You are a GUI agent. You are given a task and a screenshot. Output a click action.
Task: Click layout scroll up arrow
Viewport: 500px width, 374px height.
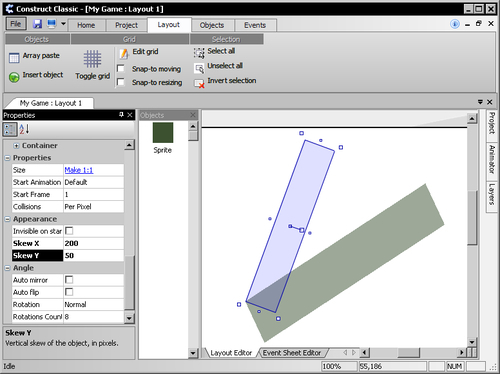472,118
